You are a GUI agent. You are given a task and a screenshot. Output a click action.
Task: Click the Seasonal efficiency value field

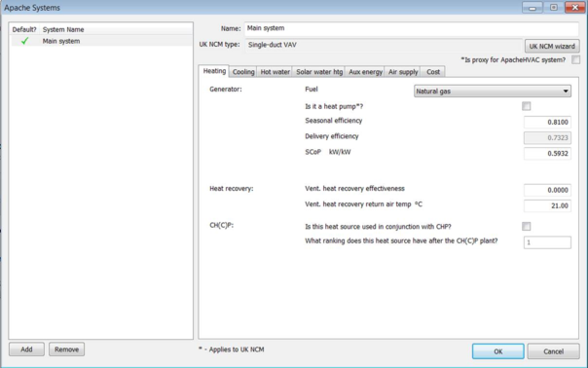547,123
